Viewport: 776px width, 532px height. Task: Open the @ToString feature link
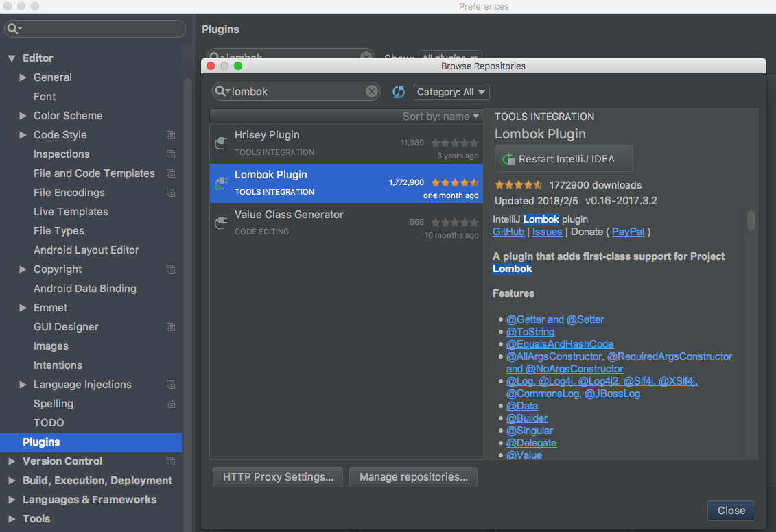point(530,332)
